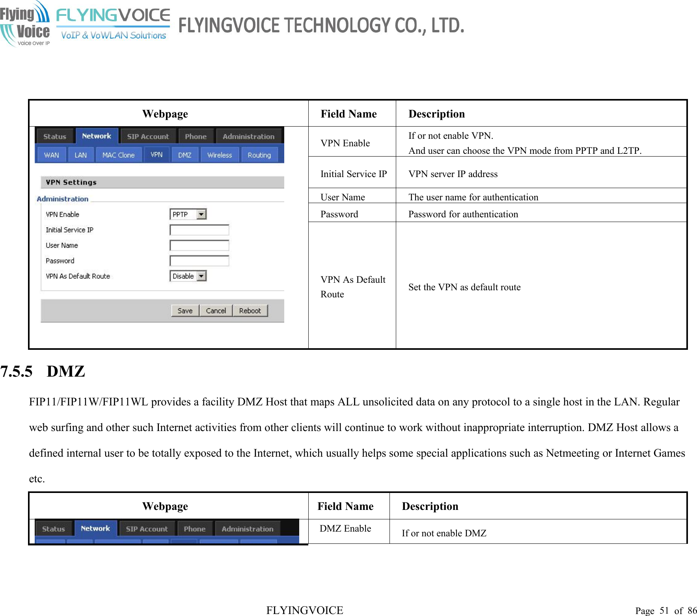
Task: Click the Password input field
Action: (199, 261)
